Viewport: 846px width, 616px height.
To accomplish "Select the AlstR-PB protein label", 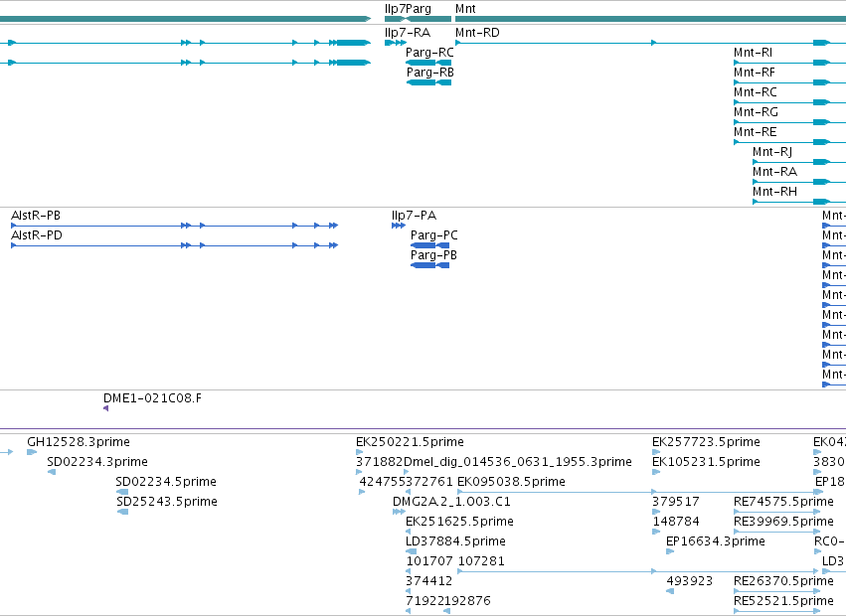I will coord(36,216).
